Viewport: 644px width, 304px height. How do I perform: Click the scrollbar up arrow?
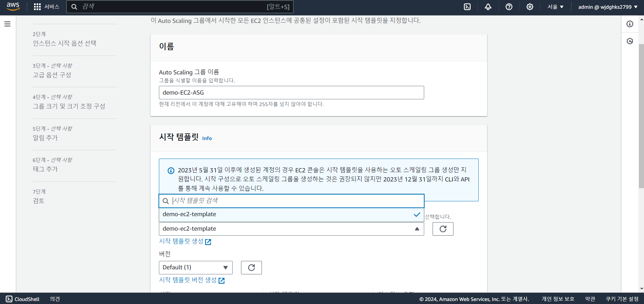click(x=641, y=20)
